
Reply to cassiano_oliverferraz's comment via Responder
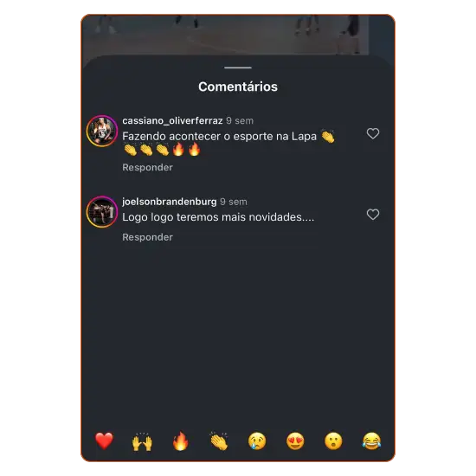click(147, 167)
